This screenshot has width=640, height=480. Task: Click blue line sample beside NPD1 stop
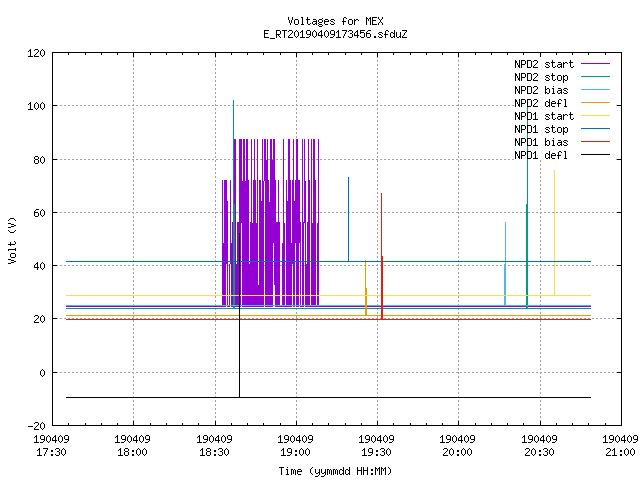pos(596,129)
